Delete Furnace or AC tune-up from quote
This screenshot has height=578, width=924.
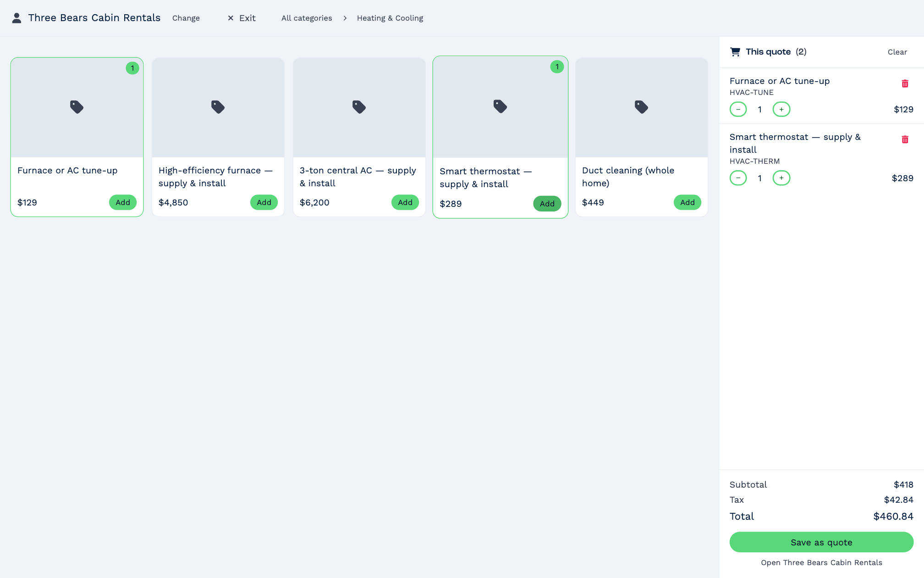coord(905,83)
